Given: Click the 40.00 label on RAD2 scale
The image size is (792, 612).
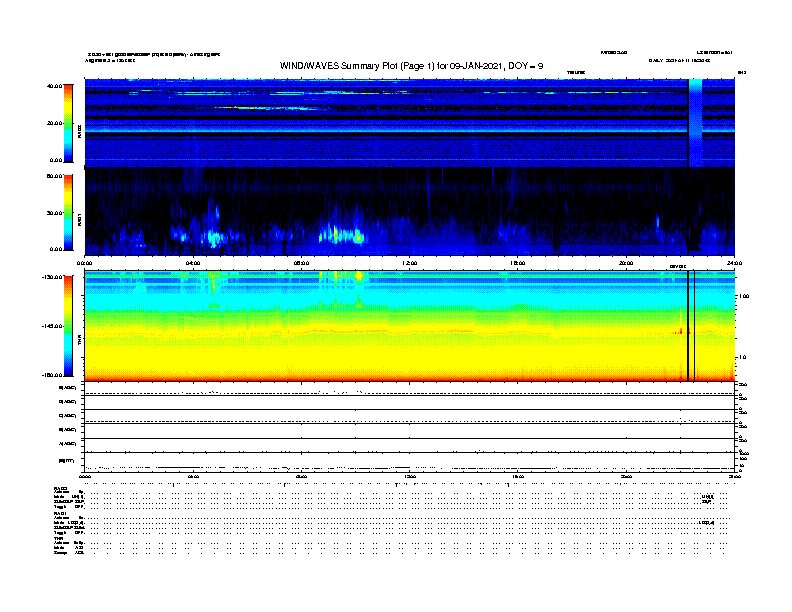Looking at the screenshot, I should click(55, 86).
